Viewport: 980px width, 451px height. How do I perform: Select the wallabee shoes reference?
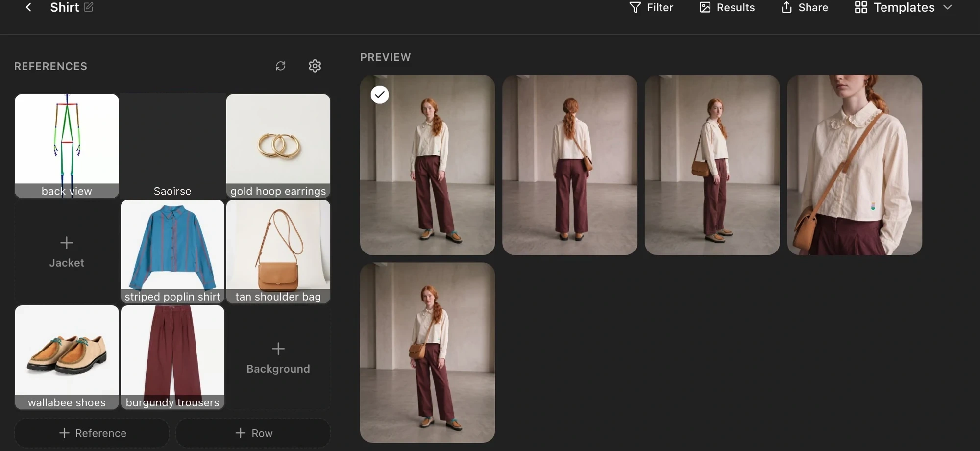67,357
